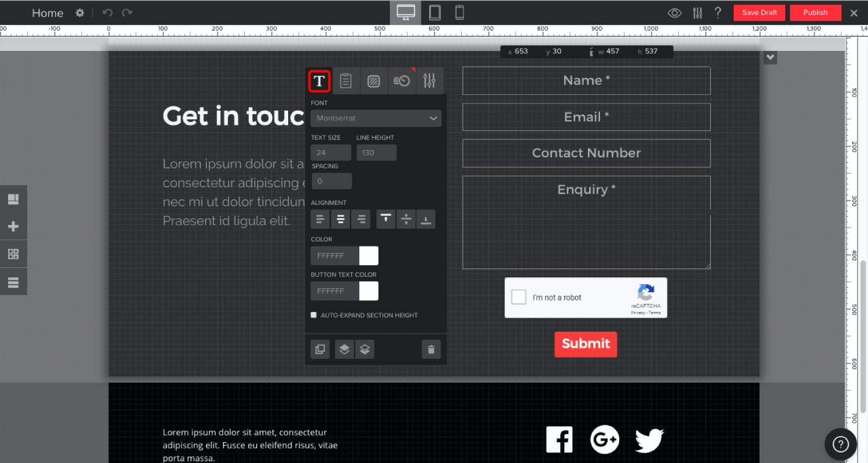Select the Text properties tab icon

[x=319, y=81]
